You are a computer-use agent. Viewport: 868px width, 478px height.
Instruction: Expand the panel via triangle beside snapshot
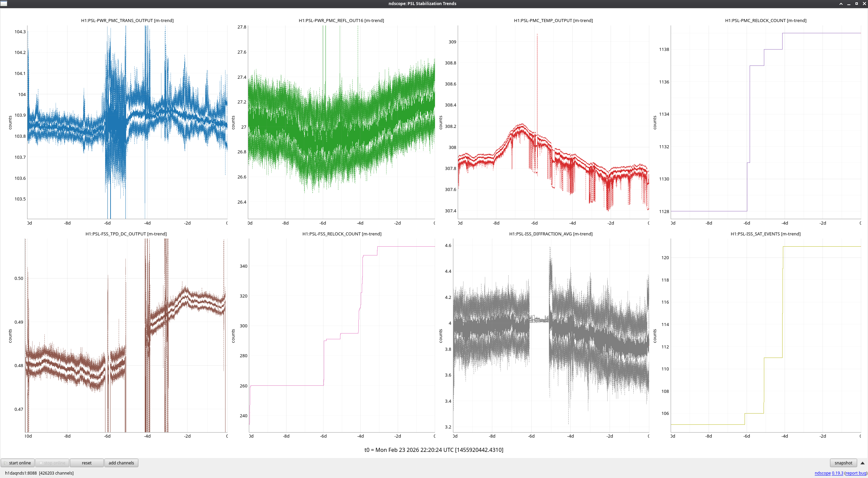[862, 463]
